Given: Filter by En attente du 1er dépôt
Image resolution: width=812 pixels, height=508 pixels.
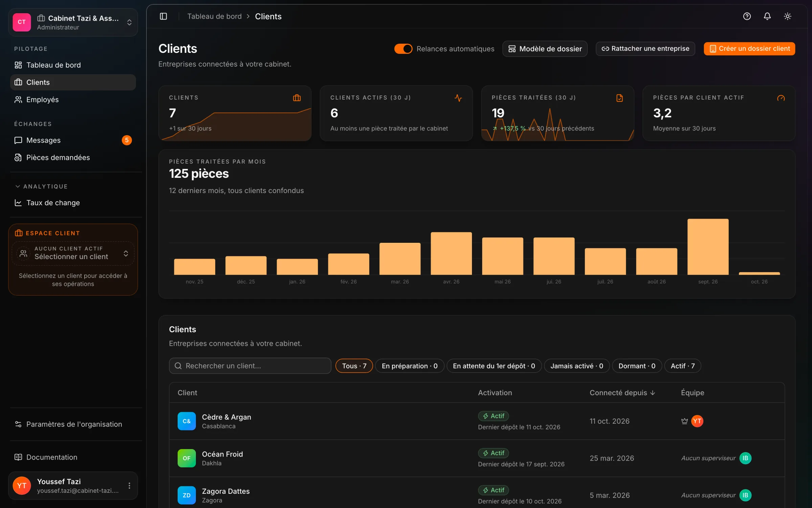Looking at the screenshot, I should tap(494, 366).
